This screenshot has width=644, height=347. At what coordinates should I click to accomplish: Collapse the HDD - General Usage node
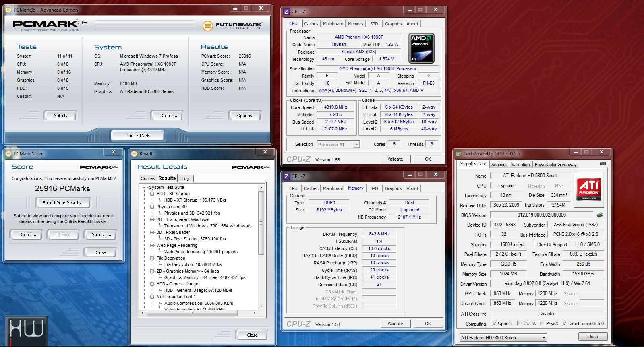(x=152, y=284)
